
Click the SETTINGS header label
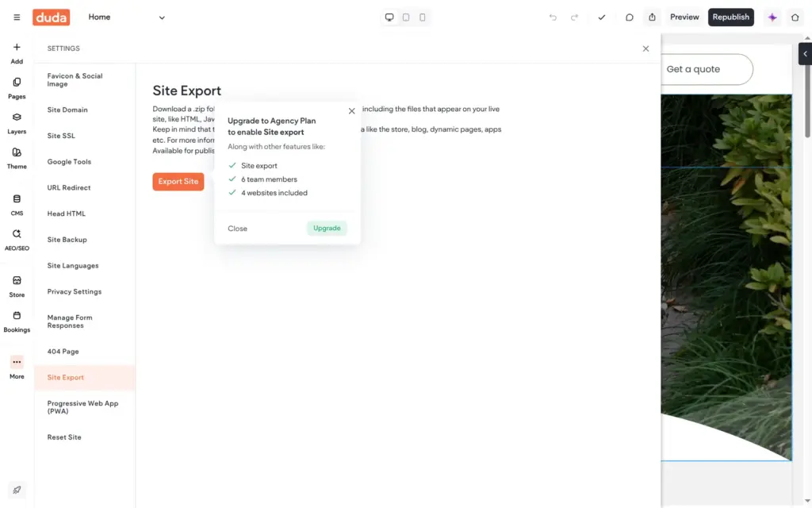[63, 48]
